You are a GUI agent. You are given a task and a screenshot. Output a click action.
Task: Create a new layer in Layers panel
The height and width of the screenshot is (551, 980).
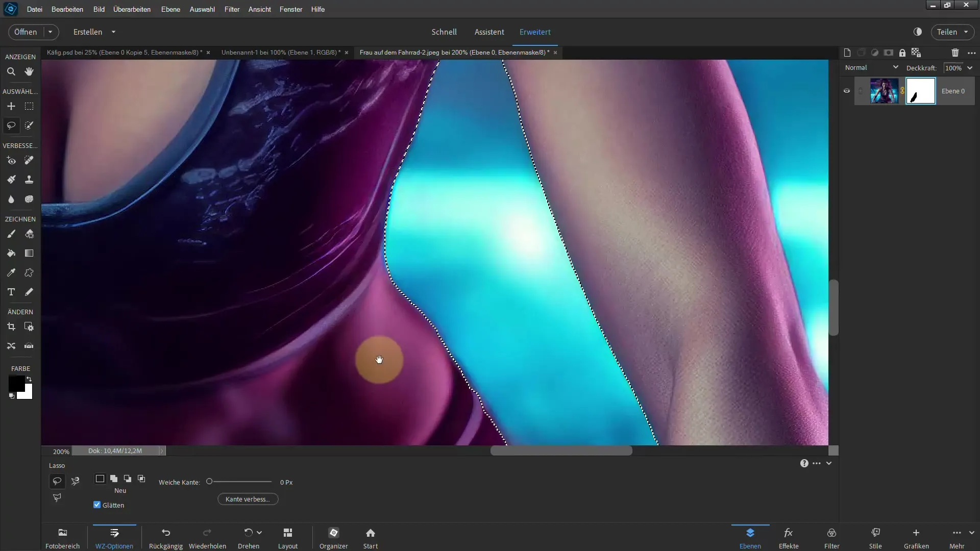tap(847, 53)
